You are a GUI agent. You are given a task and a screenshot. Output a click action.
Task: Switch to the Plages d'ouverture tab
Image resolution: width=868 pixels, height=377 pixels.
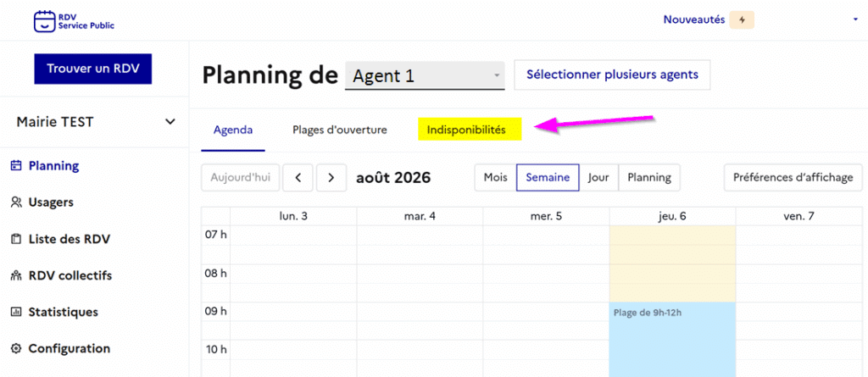click(340, 130)
